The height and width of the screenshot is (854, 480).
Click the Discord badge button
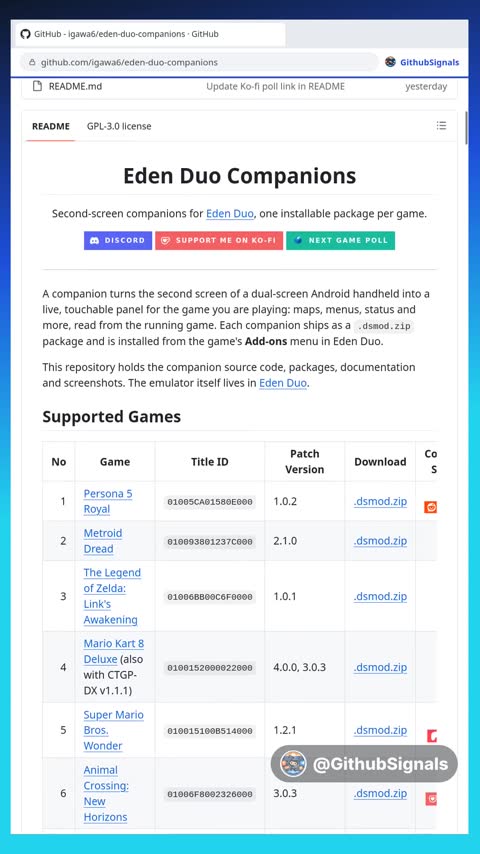coord(118,240)
